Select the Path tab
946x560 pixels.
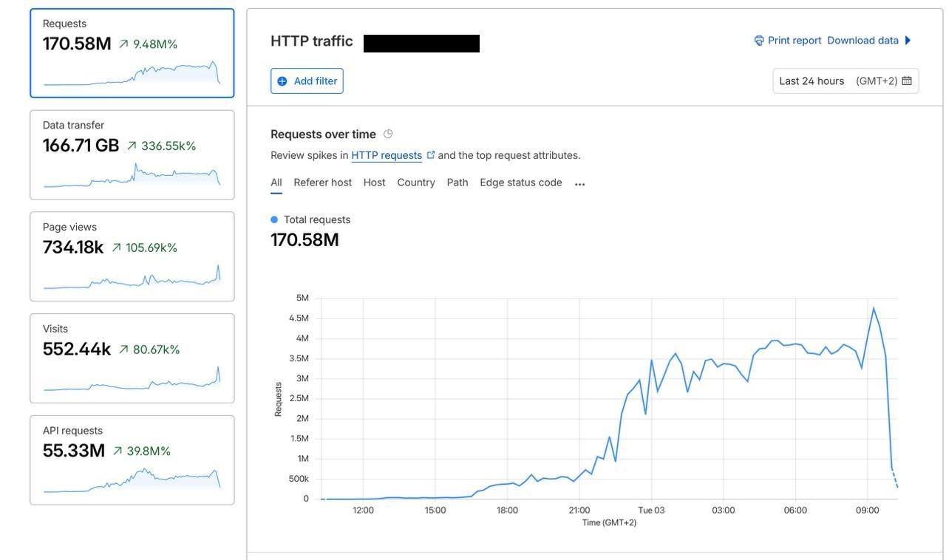457,182
